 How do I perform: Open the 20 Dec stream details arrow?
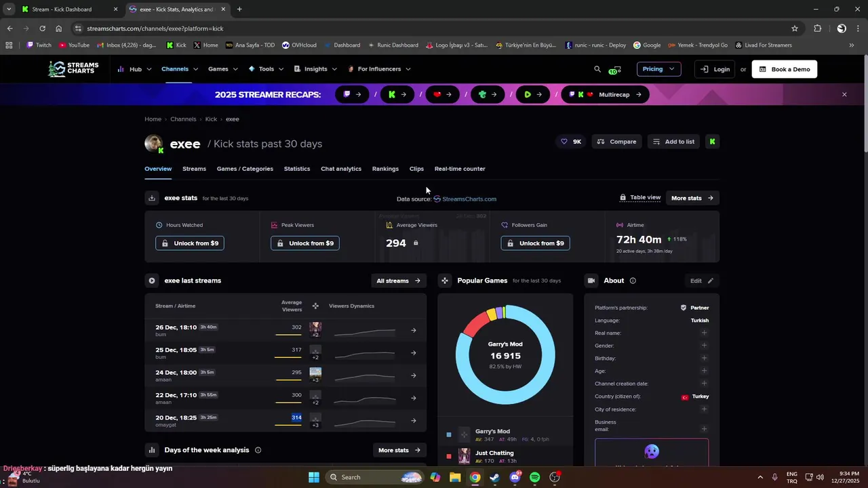point(414,421)
